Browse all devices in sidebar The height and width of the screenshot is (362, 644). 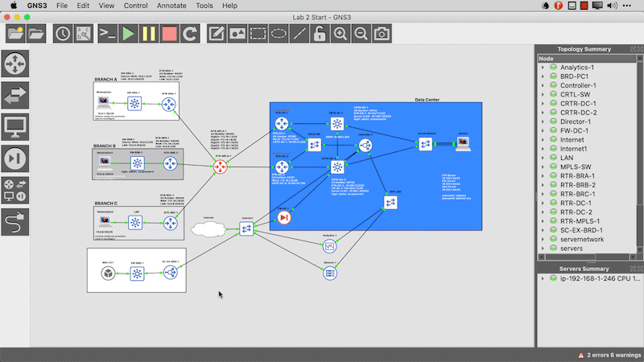coord(15,190)
